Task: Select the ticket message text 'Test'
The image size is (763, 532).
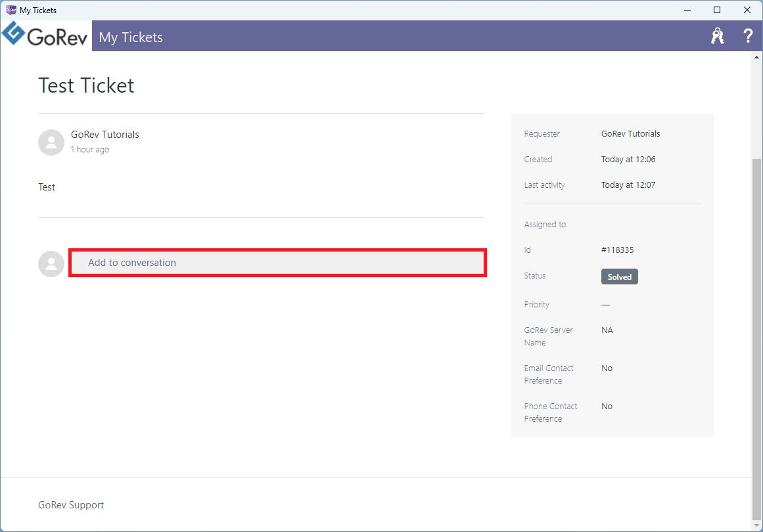Action: coord(47,187)
